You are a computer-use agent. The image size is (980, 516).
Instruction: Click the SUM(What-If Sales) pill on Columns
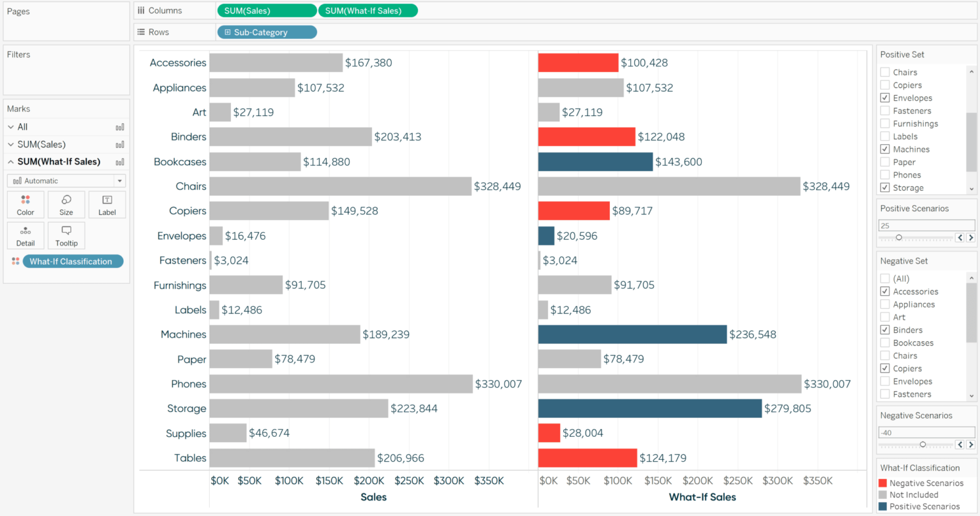(368, 10)
